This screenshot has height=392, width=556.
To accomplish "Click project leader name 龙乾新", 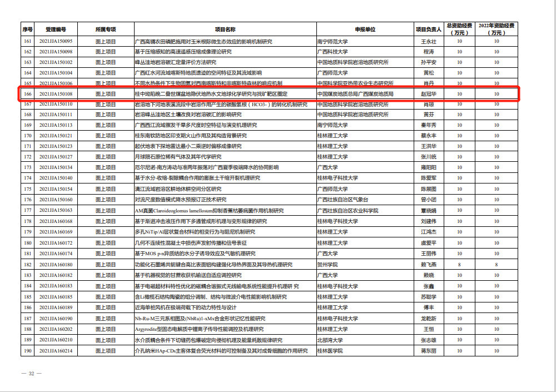I will [429, 319].
